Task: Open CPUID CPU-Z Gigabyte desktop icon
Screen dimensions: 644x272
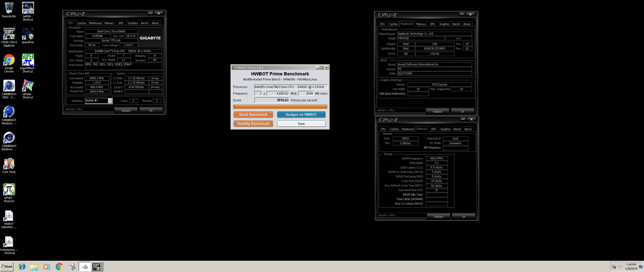Action: coord(9,37)
